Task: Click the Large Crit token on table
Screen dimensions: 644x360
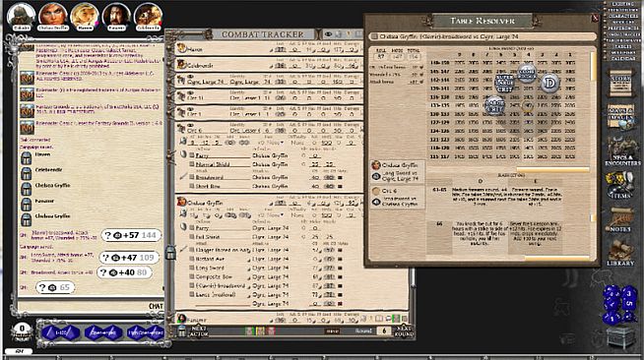Action: pyautogui.click(x=494, y=105)
